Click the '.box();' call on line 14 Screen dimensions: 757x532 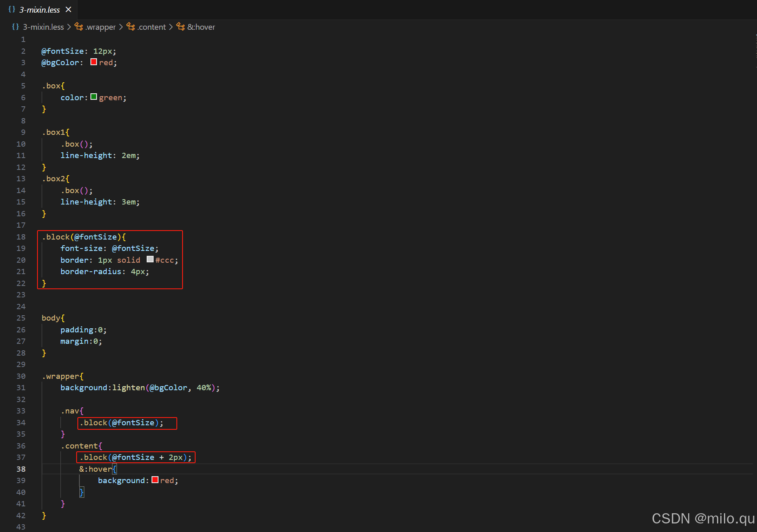click(77, 191)
